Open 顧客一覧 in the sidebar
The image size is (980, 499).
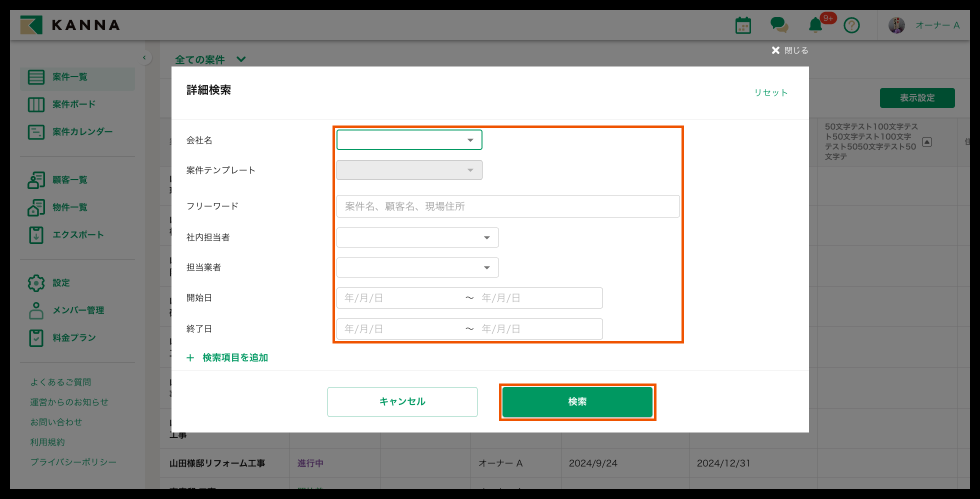click(x=70, y=179)
